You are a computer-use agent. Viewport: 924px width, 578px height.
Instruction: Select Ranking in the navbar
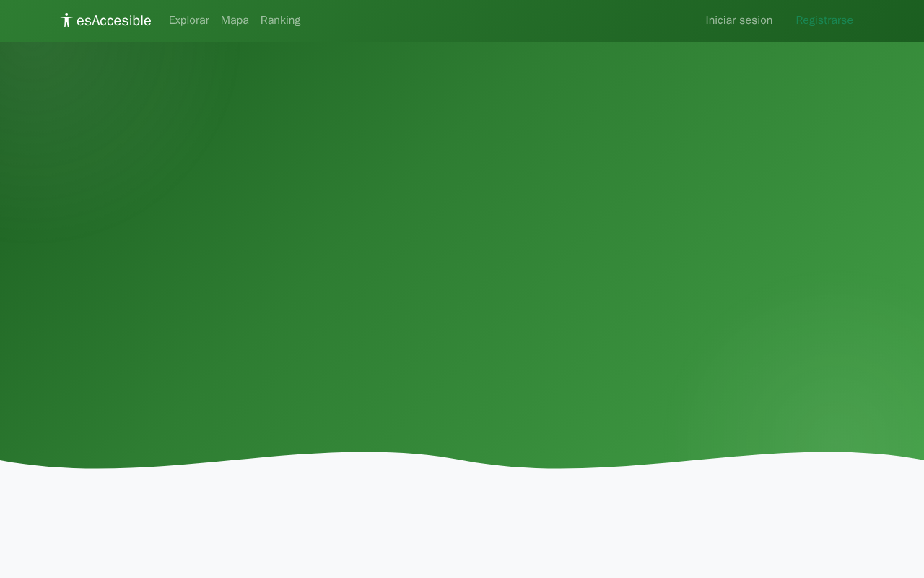[280, 20]
